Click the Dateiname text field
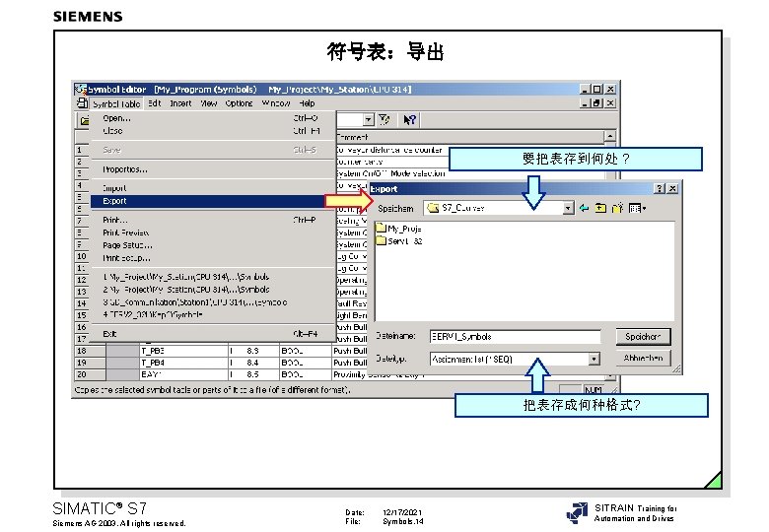The image size is (769, 532). 515,337
